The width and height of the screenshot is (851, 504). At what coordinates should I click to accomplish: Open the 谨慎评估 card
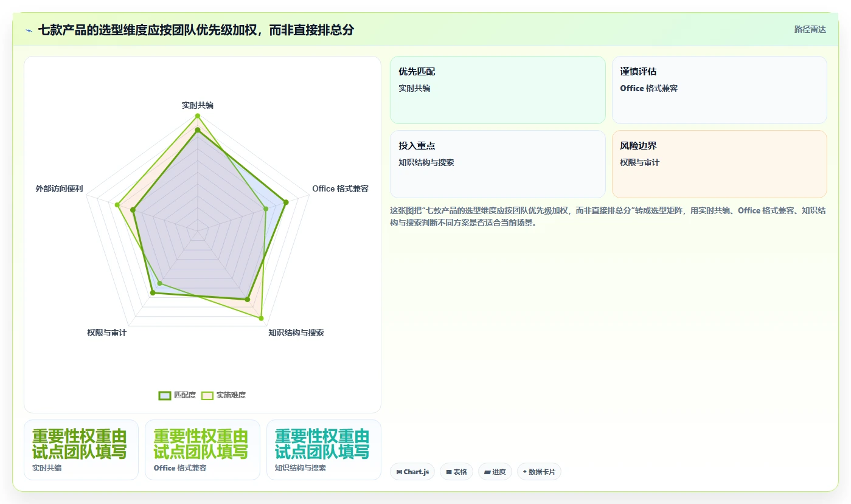click(x=719, y=90)
